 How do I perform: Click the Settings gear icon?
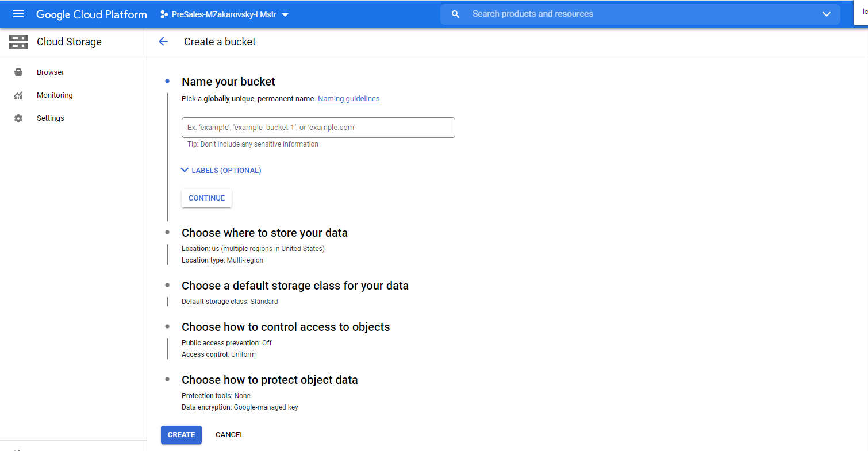(18, 118)
